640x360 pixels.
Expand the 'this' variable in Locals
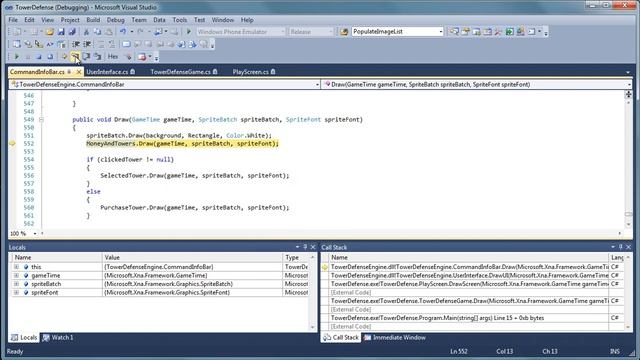click(x=16, y=267)
